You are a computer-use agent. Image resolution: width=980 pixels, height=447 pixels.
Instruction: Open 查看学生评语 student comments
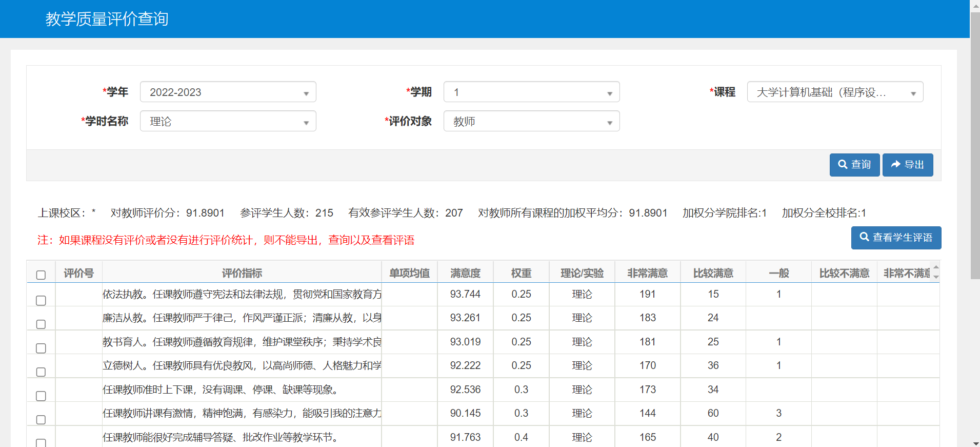pos(896,238)
